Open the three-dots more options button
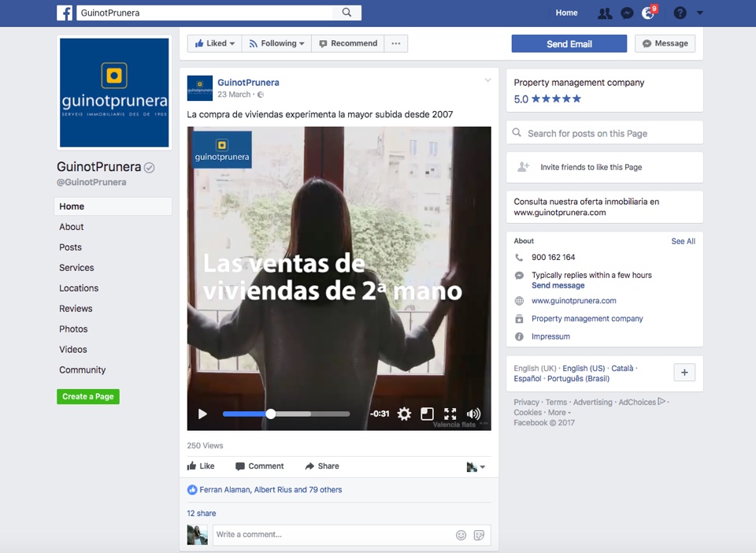Screen dimensions: 756x553 point(396,43)
